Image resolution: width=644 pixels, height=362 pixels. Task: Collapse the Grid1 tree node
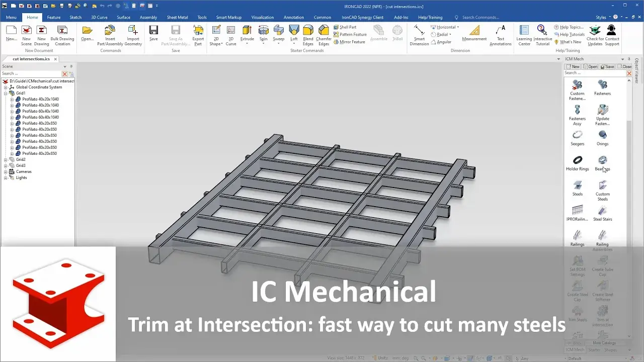(6, 94)
